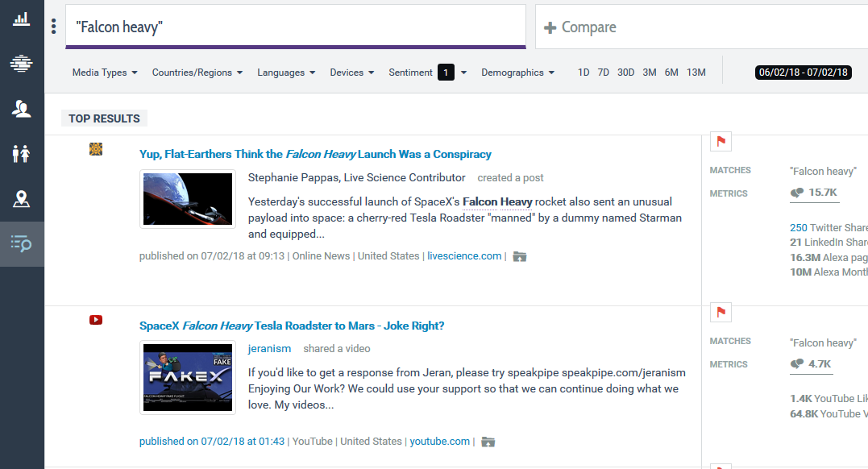The height and width of the screenshot is (469, 868).
Task: Open the three-dot query options menu
Action: point(54,27)
